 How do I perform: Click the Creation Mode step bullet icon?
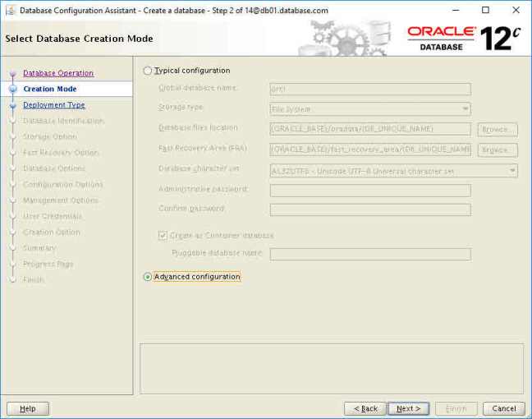12,89
